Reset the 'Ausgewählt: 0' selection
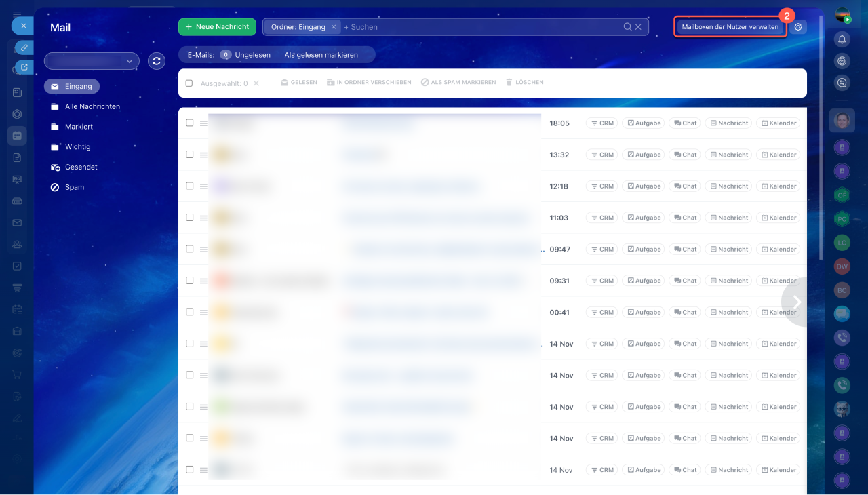The image size is (868, 495). point(256,83)
